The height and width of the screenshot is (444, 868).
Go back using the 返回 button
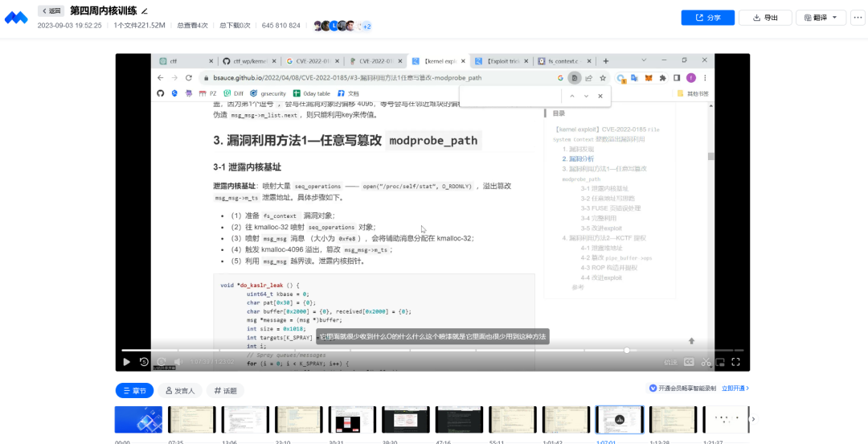coord(51,11)
